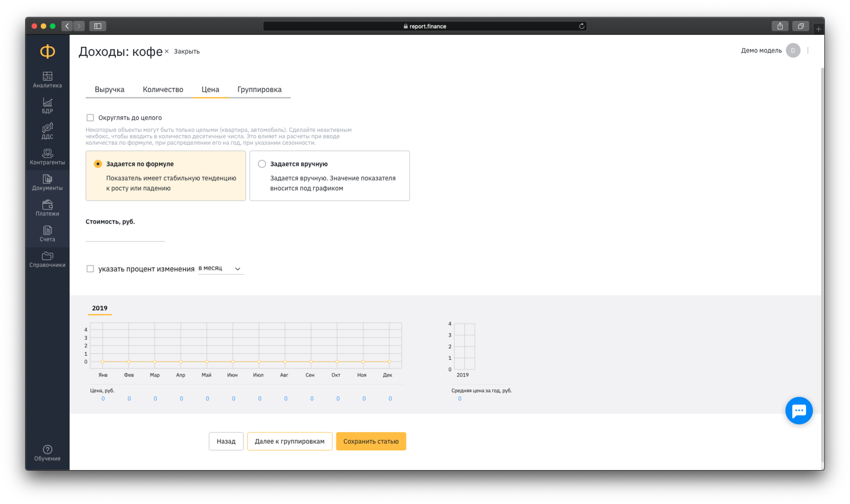Open the Счета sidebar section
Screen dimensions: 850x504
tap(48, 234)
